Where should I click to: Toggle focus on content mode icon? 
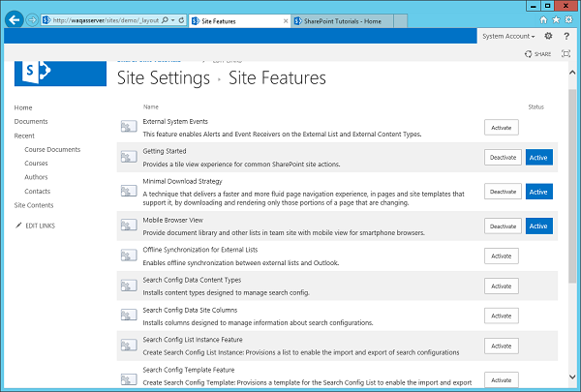[566, 55]
